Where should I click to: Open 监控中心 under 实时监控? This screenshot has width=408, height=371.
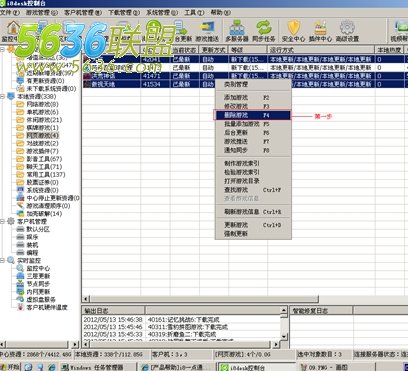pos(33,268)
